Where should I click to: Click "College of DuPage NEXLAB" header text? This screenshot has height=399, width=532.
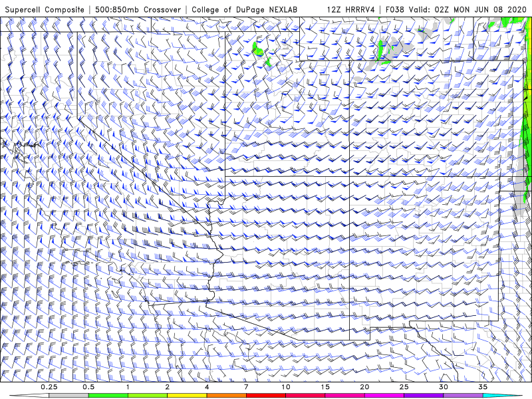click(x=244, y=10)
